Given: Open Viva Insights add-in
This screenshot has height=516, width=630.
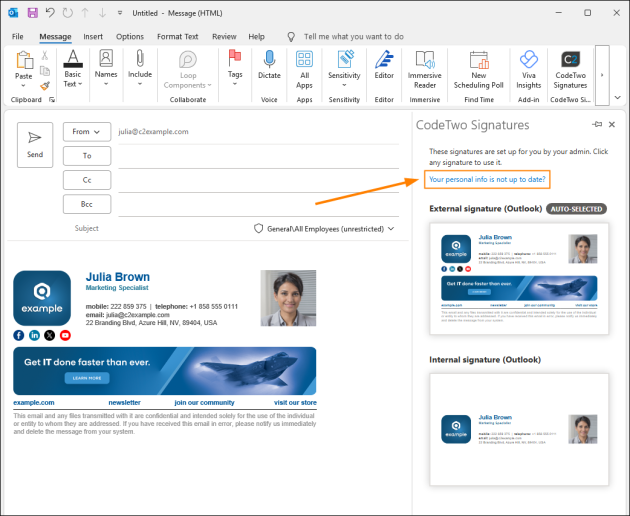Looking at the screenshot, I should pyautogui.click(x=529, y=69).
